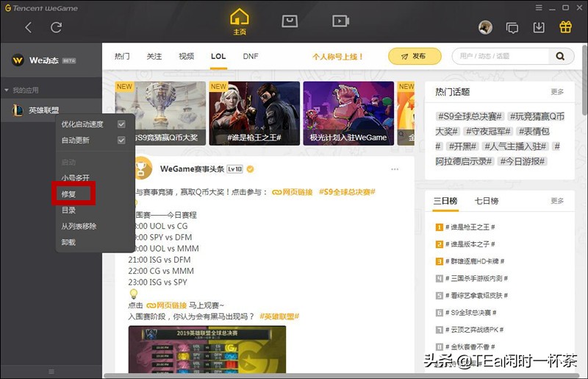Viewport: 588px width, 379px height.
Task: Open the download manager icon
Action: [539, 27]
